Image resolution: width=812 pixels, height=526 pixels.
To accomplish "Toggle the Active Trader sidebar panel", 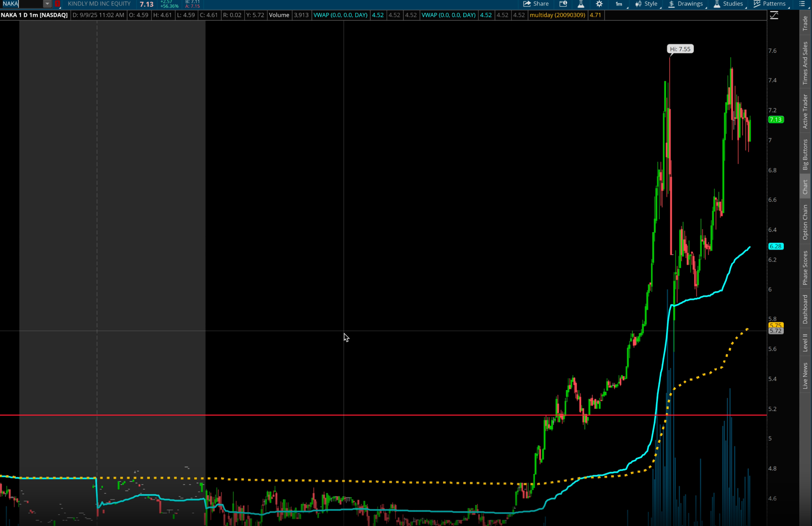I will point(805,111).
